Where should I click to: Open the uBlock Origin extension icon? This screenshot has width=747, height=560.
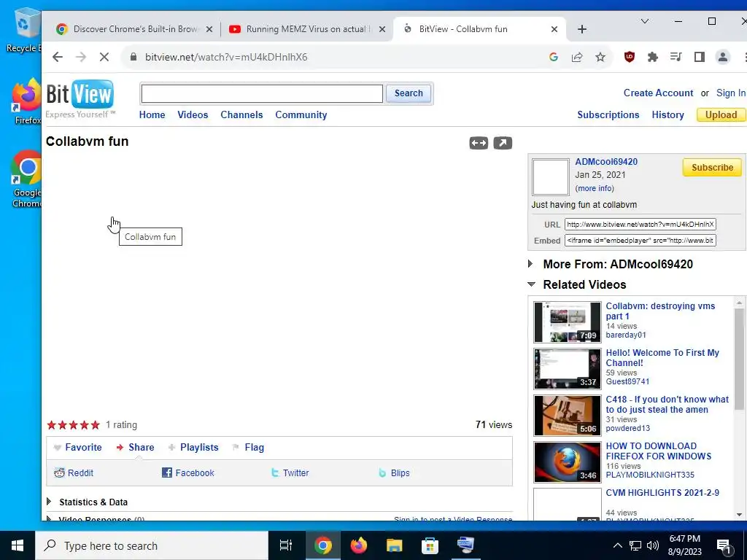pyautogui.click(x=630, y=57)
